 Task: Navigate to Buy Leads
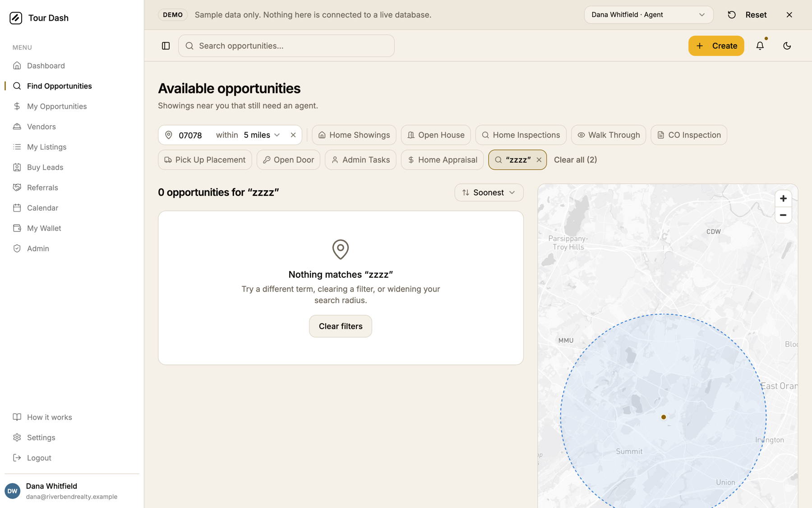click(72, 168)
